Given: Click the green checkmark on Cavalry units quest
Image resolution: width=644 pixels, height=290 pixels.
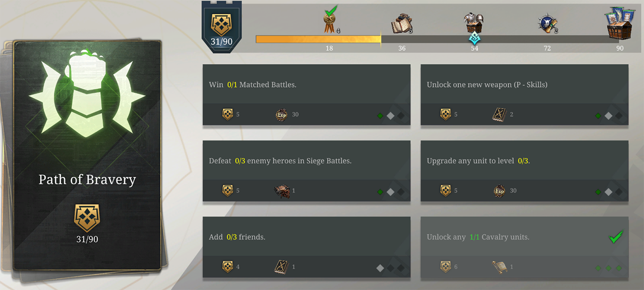Looking at the screenshot, I should click(615, 237).
